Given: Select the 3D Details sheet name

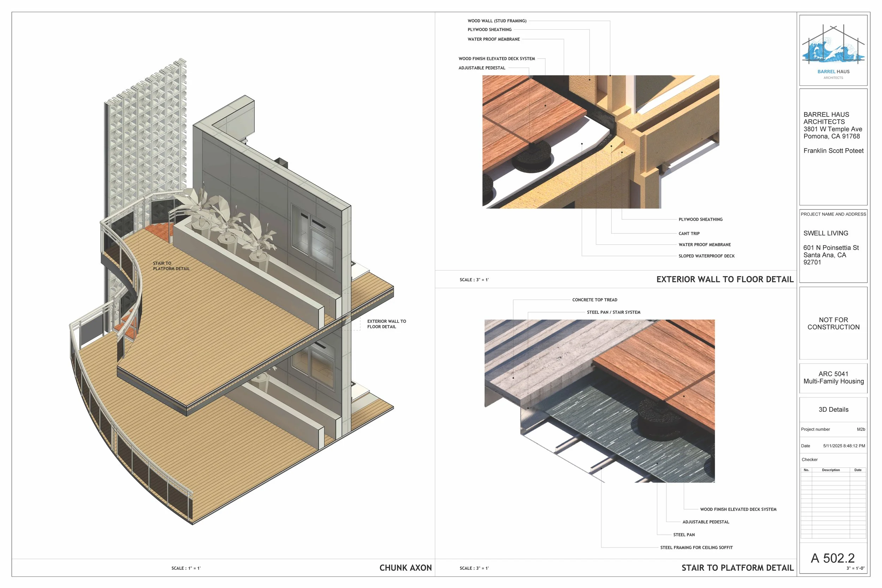Looking at the screenshot, I should pos(833,410).
